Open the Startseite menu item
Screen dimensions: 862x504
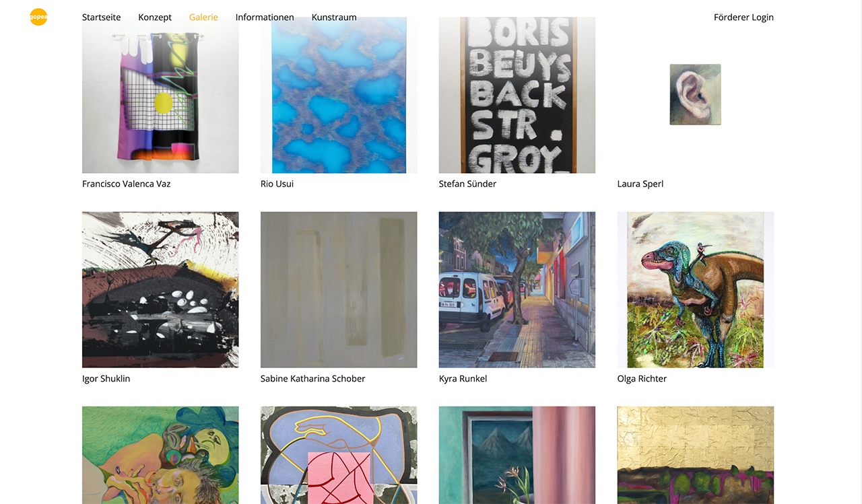tap(102, 17)
